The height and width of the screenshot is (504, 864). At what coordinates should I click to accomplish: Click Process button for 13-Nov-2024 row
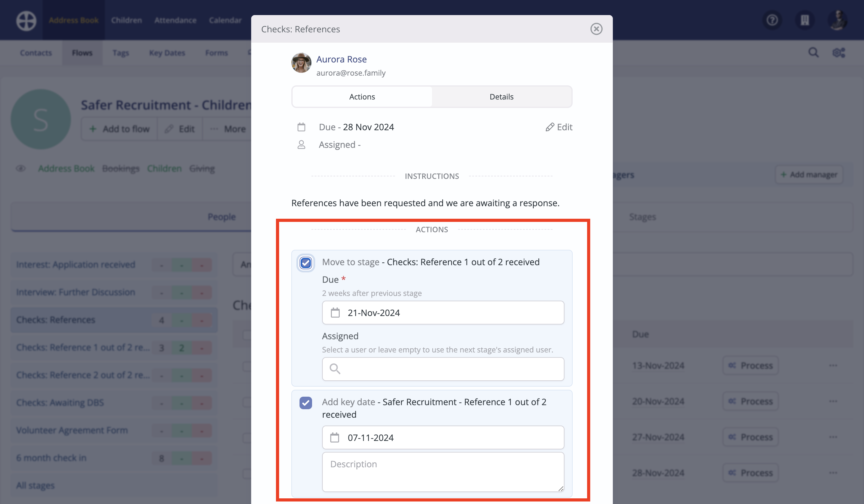click(751, 366)
